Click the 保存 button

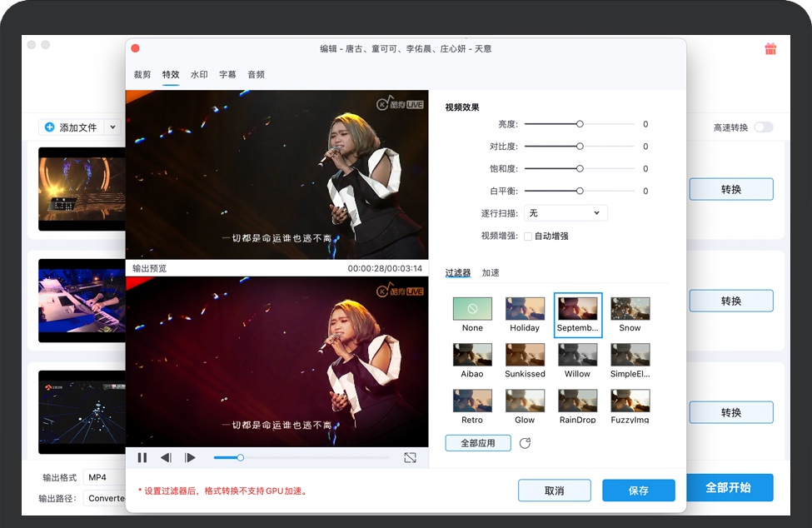coord(639,491)
